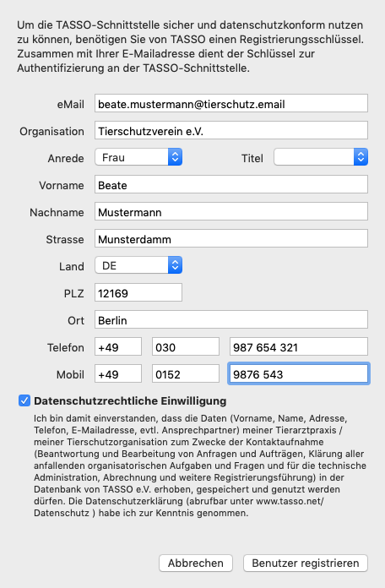Select the Organisation text field
385x588 pixels.
coord(231,130)
